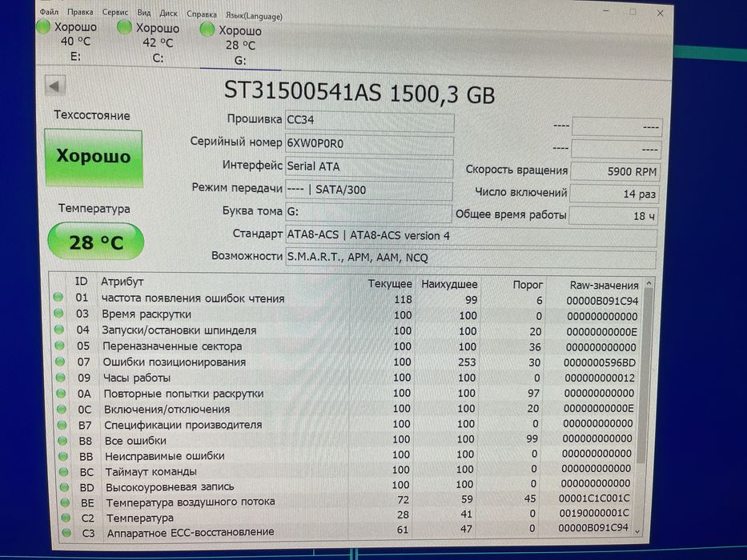
Task: Select row 03 Время раскрутки
Action: [x=347, y=314]
